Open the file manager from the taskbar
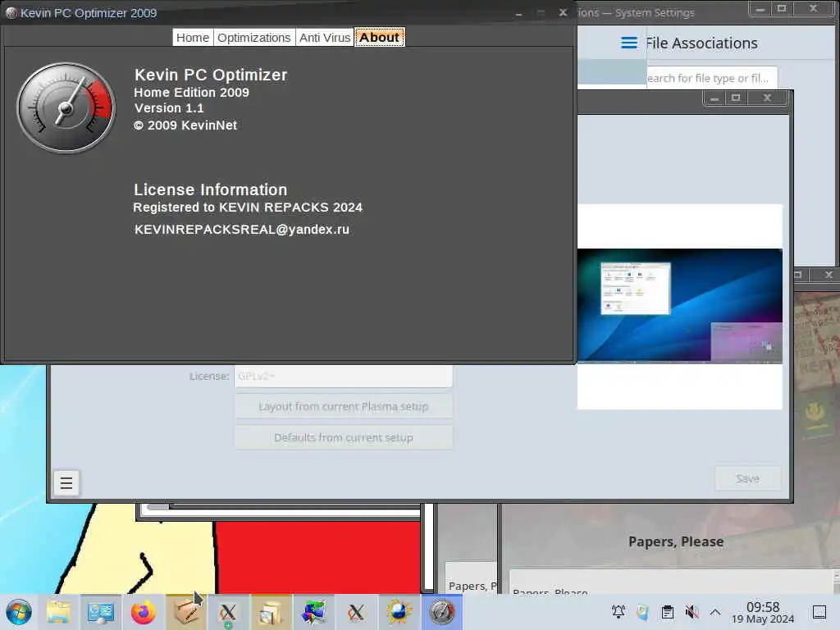 58,612
